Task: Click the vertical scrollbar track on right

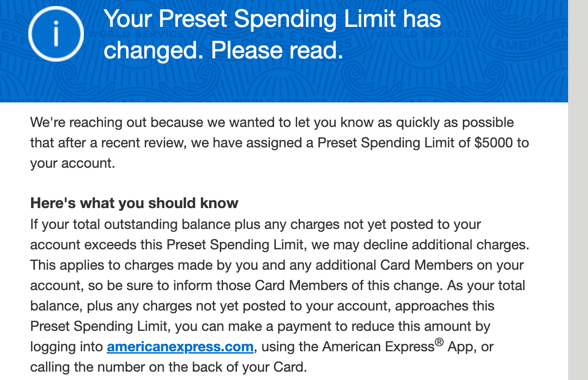Action: (x=578, y=190)
